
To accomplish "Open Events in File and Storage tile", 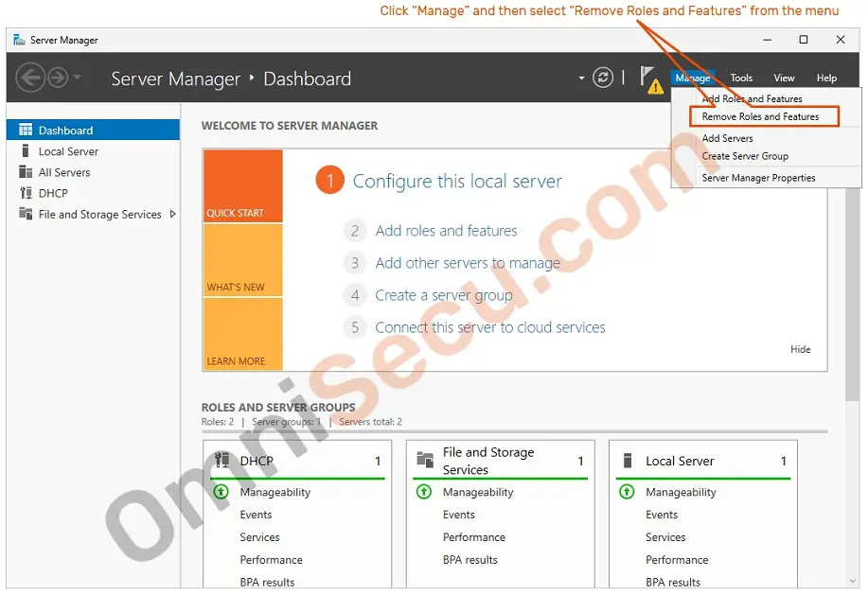I will [x=459, y=515].
